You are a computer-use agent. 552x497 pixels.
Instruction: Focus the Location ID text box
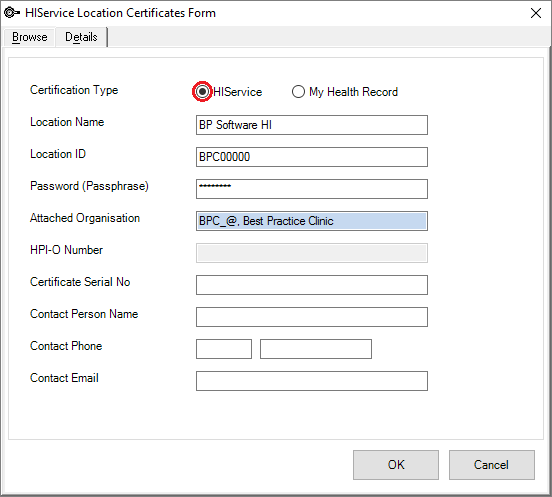[312, 157]
